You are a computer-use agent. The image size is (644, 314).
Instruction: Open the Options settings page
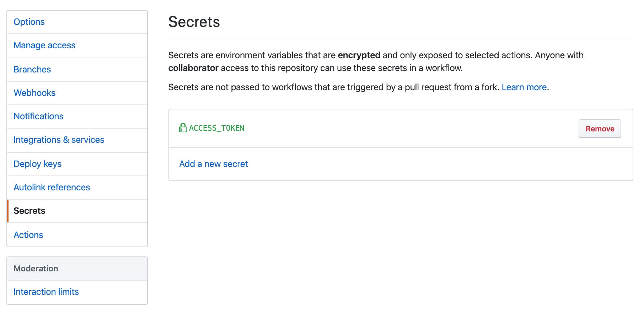77,22
